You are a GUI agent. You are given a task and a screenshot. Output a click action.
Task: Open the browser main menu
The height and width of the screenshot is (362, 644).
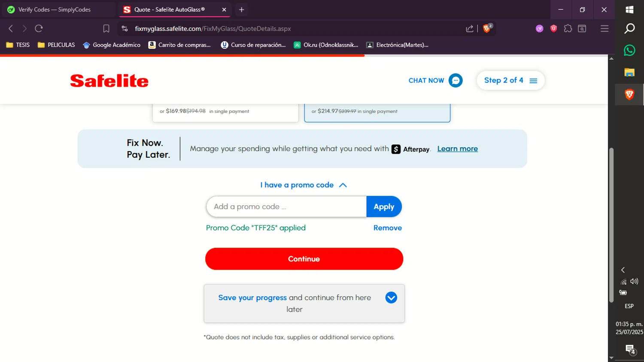[x=605, y=28]
